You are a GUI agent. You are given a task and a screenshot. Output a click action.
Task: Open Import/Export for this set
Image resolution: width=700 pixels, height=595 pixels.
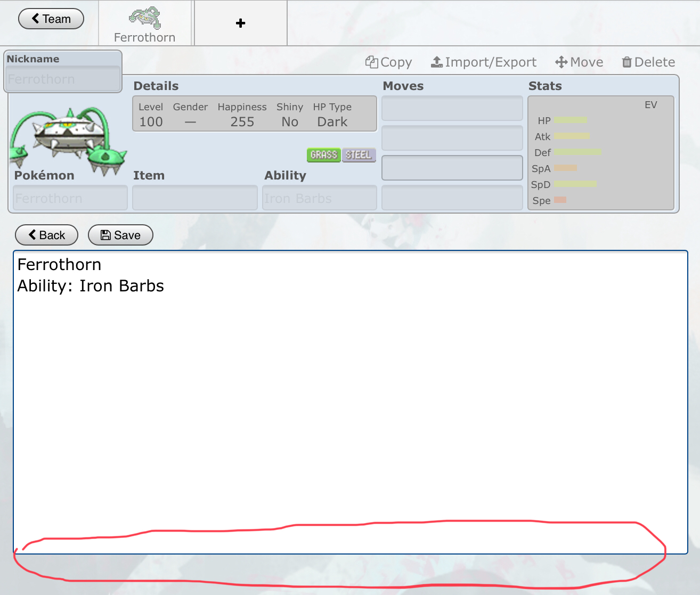[484, 62]
